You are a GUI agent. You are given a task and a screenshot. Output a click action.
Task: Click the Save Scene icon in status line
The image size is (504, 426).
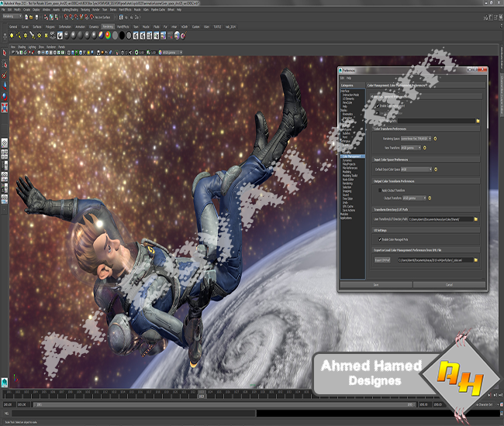point(36,17)
